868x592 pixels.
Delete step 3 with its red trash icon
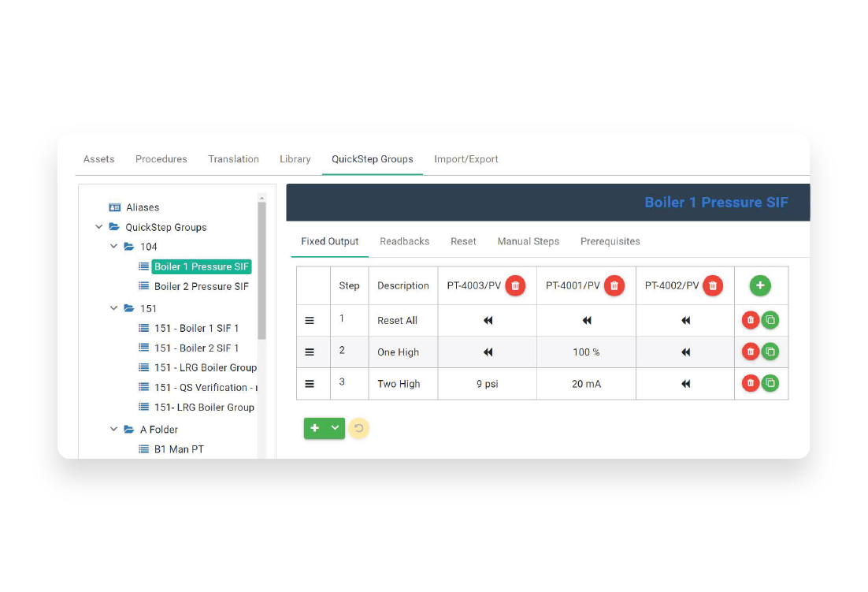[750, 383]
